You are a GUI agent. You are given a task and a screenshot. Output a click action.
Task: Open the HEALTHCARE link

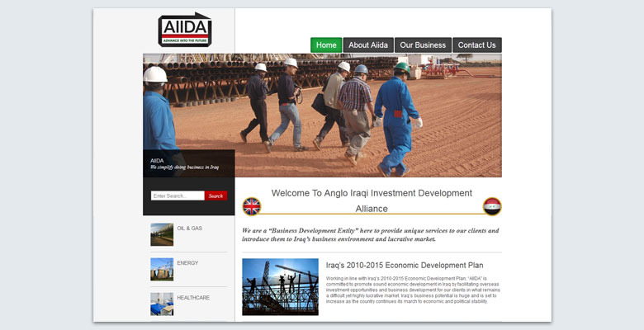click(x=193, y=298)
